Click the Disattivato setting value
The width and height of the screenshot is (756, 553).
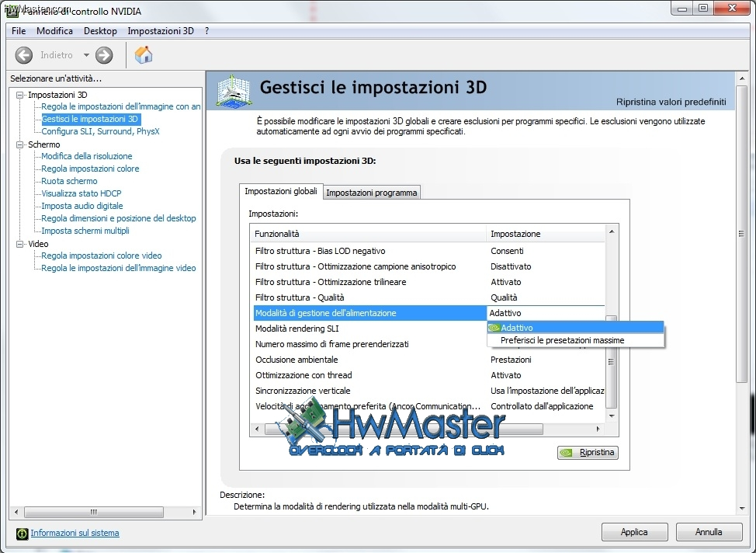[x=511, y=266]
